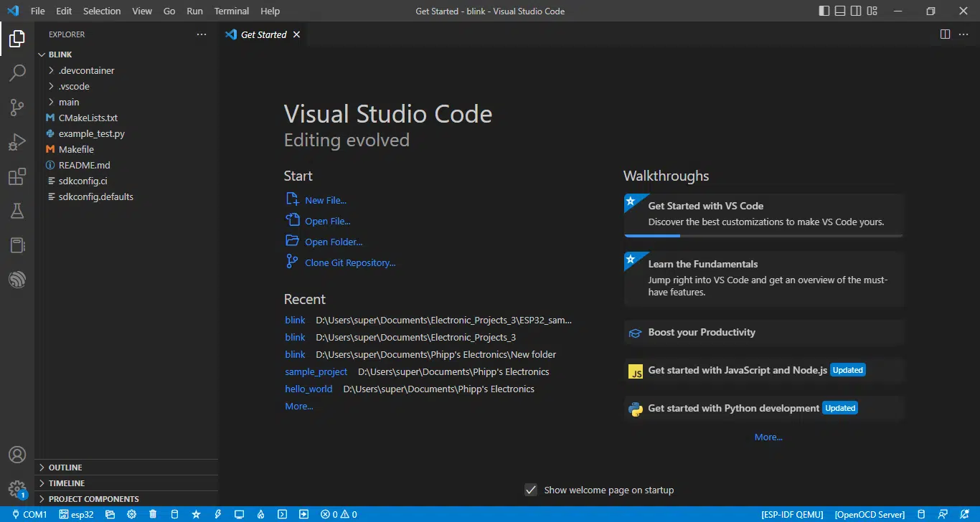Open recent hello_world folder
Screen dimensions: 980x522
click(308, 389)
